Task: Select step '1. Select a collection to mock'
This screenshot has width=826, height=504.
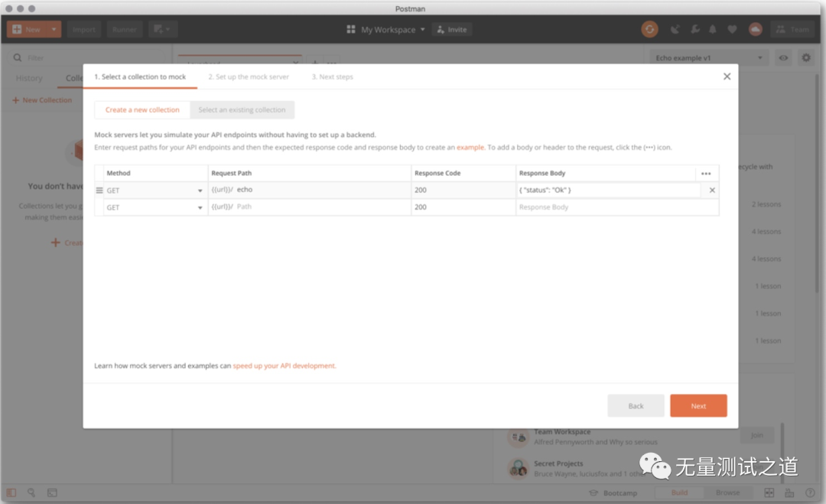Action: 140,76
